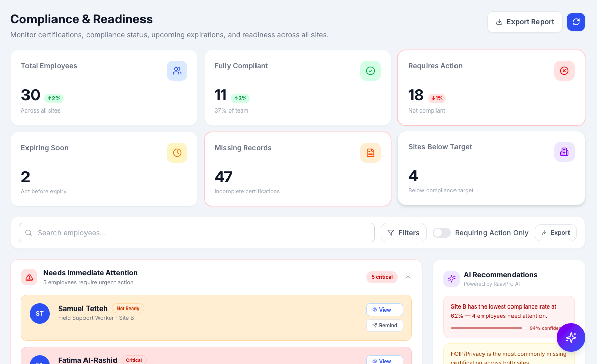Click the Expiring Soon count 2
This screenshot has height=364, width=597.
[x=25, y=177]
